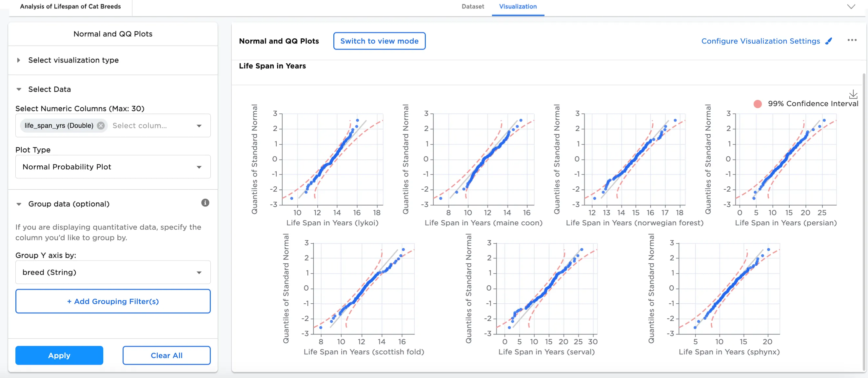Open the three-dot more options menu
Screen dimensions: 868x378
[x=852, y=40]
